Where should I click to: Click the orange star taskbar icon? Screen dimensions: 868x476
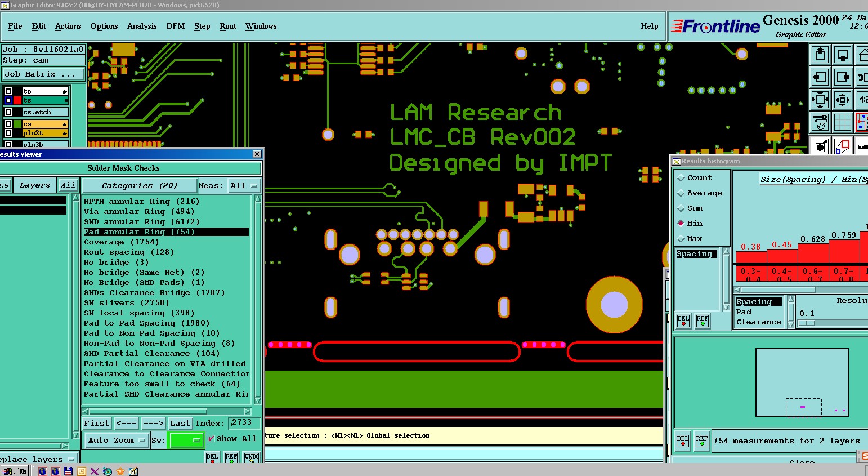[120, 471]
